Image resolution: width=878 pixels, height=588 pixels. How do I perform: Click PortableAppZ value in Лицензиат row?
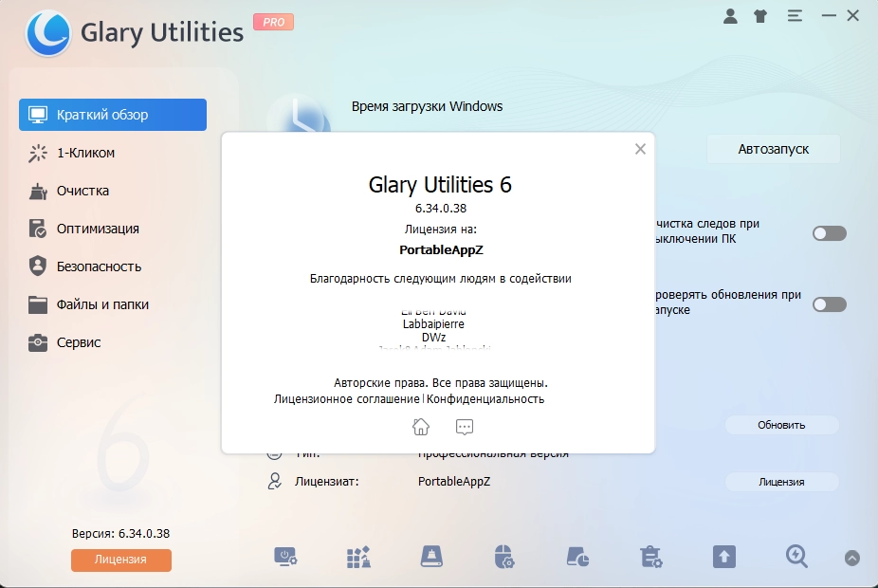[x=454, y=482]
